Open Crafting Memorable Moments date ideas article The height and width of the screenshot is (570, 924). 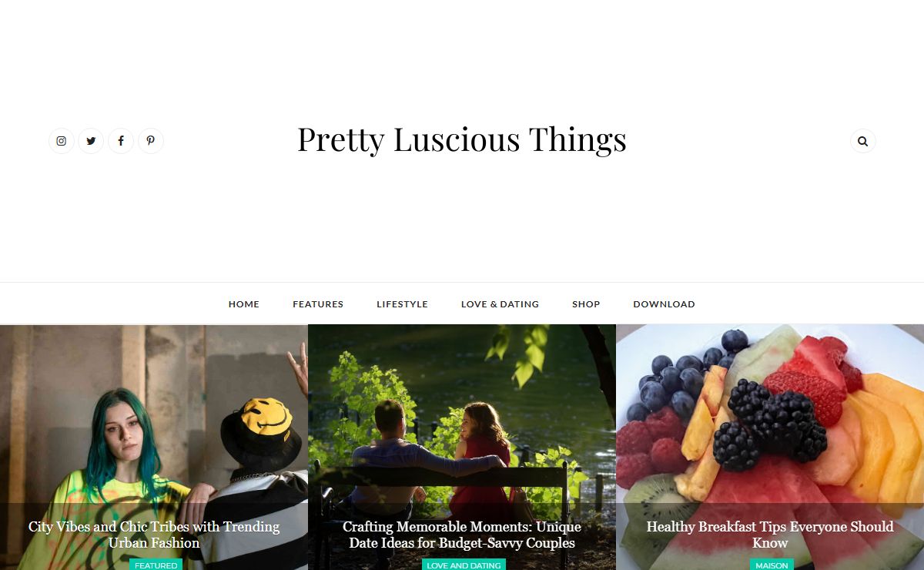click(x=462, y=535)
